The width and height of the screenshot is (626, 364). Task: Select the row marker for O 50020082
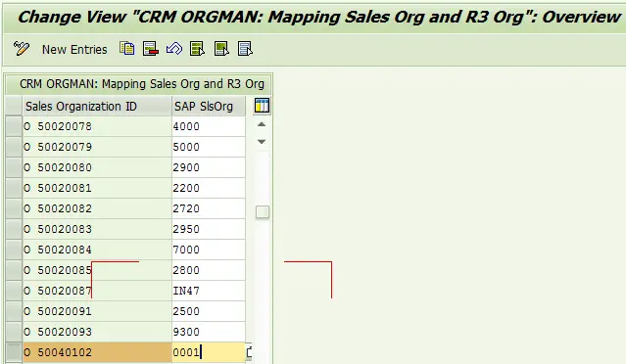pos(14,208)
